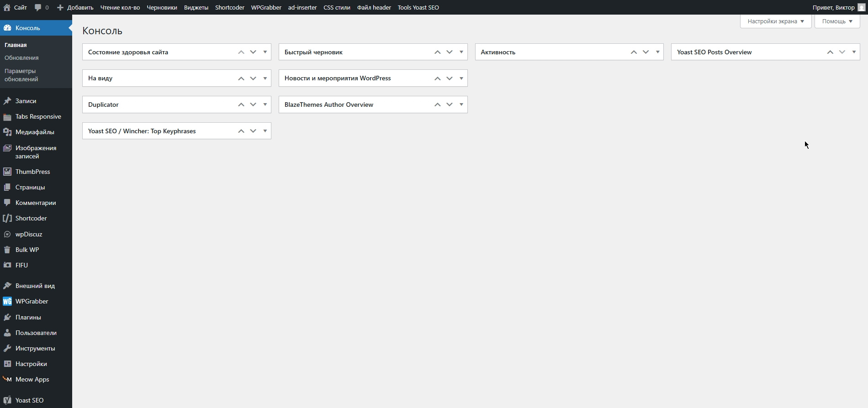Open Чтение кол-во in admin bar

120,7
